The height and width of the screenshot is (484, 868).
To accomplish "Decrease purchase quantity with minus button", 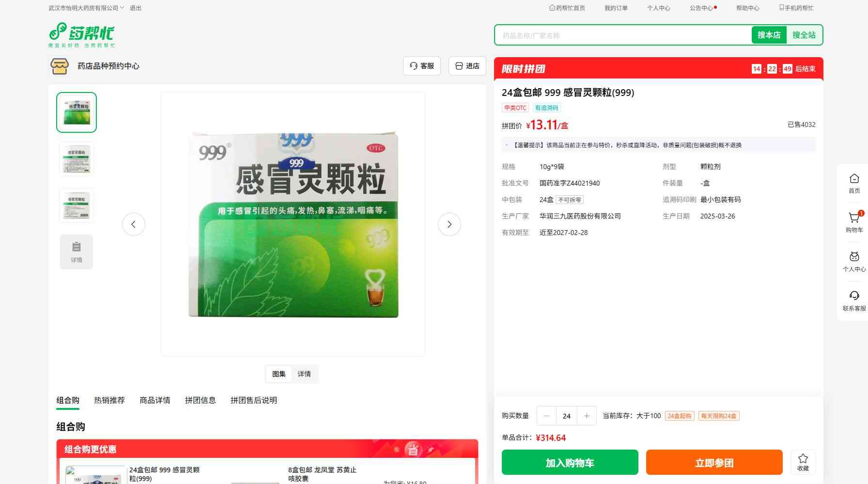I will [547, 416].
